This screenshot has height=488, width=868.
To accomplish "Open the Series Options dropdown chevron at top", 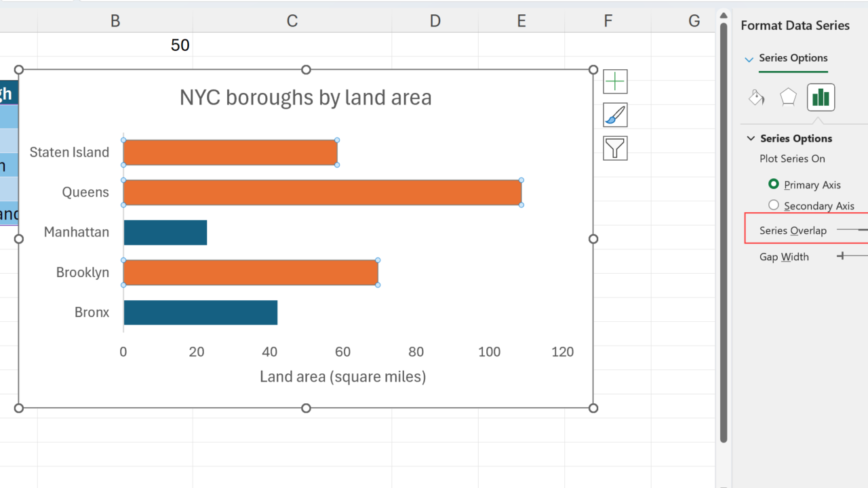I will tap(749, 60).
